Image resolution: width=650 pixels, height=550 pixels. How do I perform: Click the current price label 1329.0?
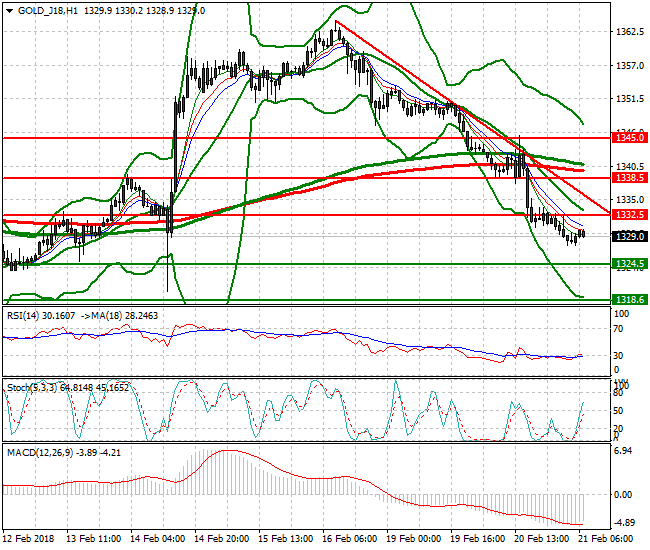pos(630,236)
